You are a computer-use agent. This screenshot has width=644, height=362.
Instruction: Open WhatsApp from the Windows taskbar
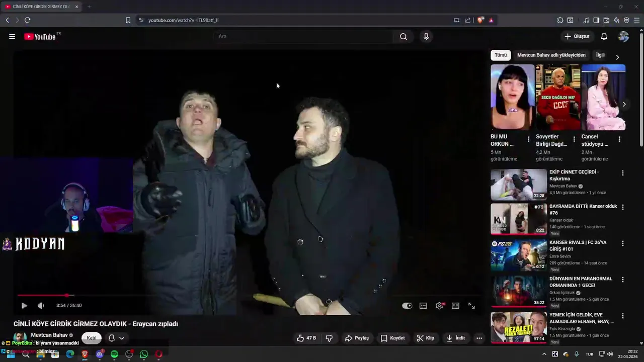coord(144,354)
